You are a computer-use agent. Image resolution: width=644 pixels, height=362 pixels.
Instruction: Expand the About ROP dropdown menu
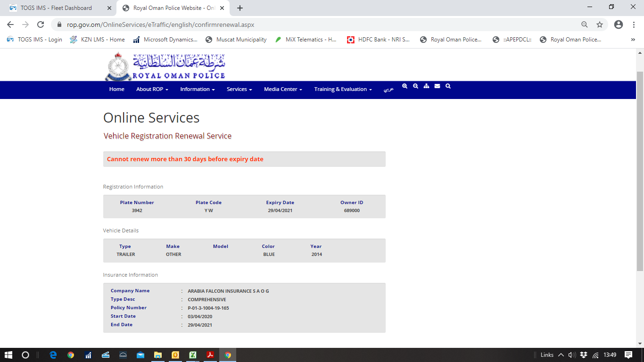[x=152, y=89]
